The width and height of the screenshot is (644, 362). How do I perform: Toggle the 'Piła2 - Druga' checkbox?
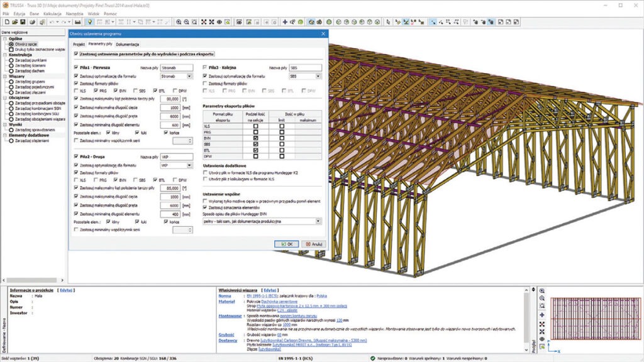pos(76,156)
